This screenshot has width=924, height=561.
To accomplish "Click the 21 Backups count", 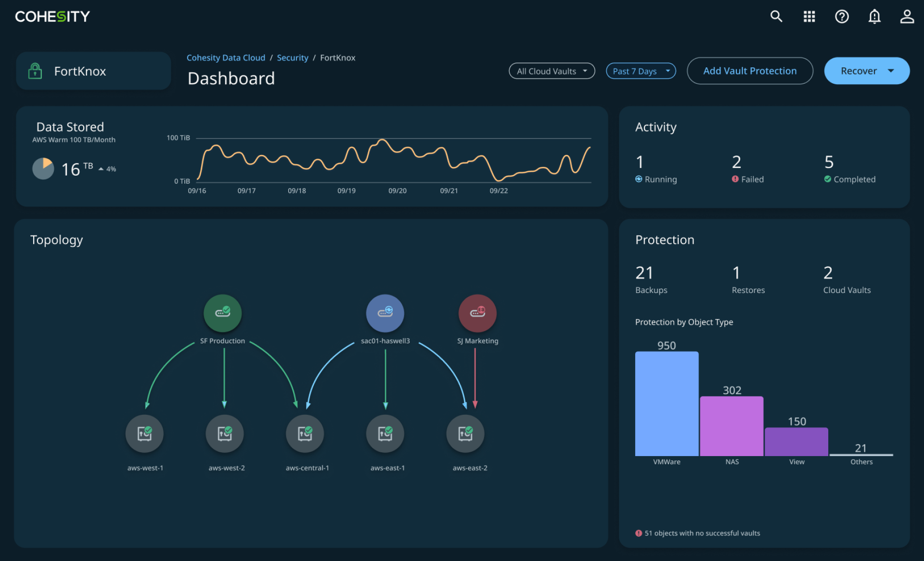I will pos(644,273).
